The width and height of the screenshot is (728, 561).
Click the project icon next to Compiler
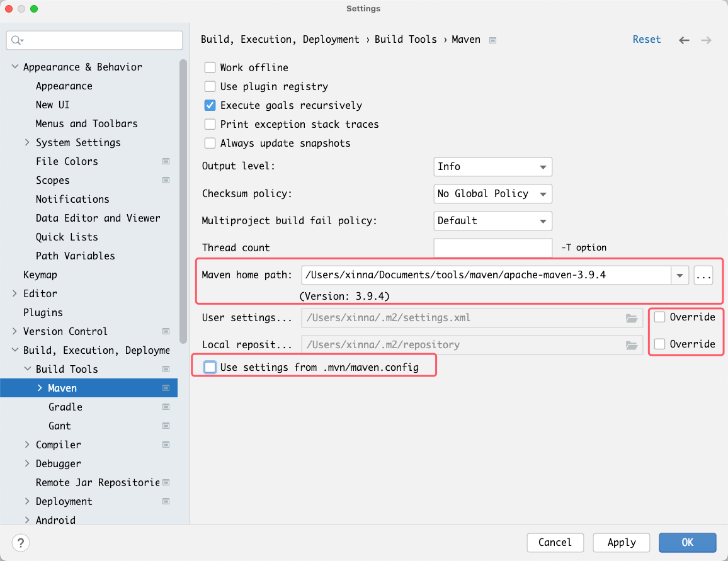[x=166, y=445]
